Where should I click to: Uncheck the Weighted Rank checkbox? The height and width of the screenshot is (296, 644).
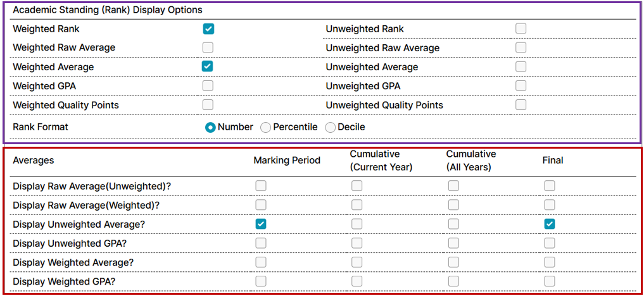pyautogui.click(x=208, y=28)
